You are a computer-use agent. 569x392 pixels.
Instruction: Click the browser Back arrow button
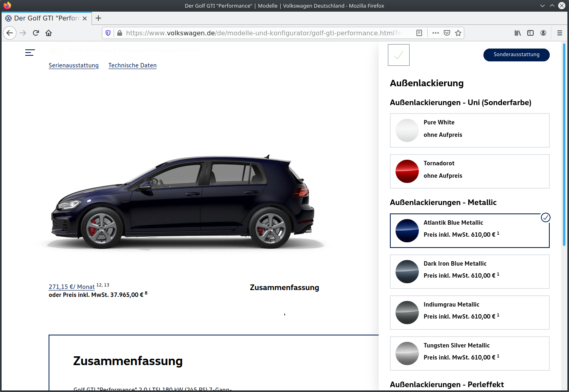10,33
